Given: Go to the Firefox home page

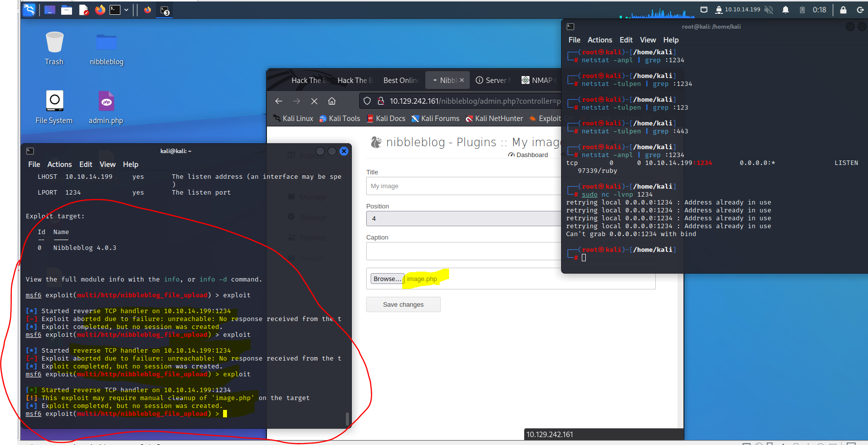Looking at the screenshot, I should pos(332,101).
